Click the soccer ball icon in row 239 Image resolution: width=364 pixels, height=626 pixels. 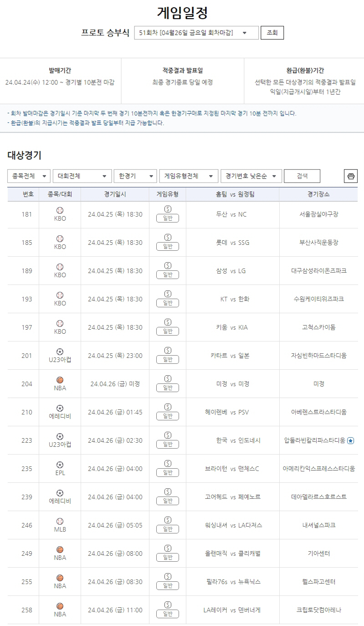60,493
